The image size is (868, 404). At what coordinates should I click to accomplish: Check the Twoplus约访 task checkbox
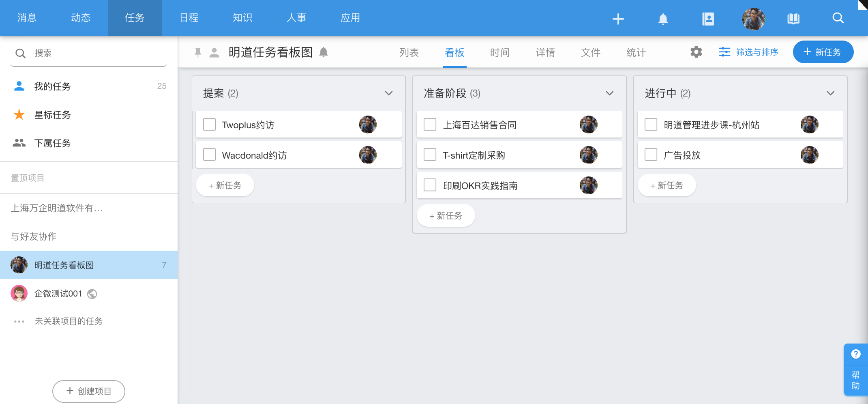(x=209, y=124)
